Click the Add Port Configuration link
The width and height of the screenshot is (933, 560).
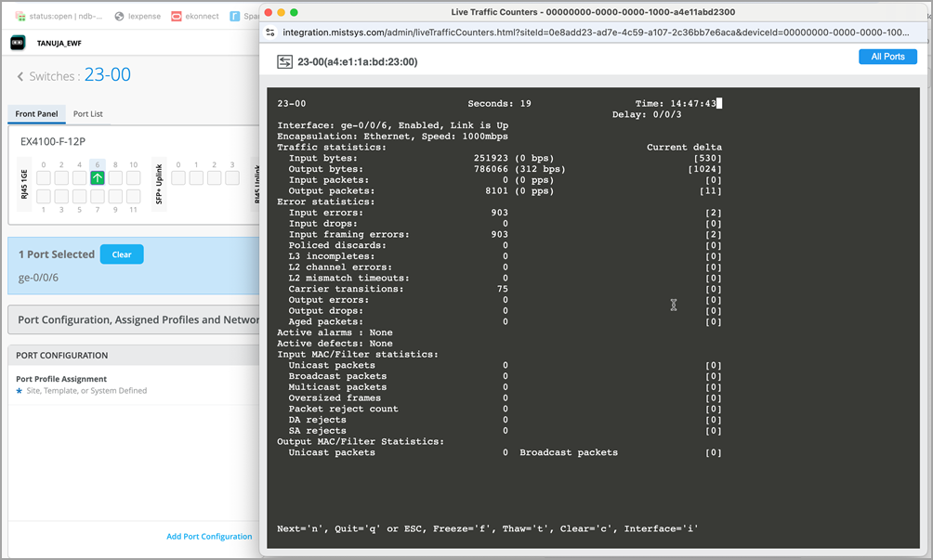(209, 537)
